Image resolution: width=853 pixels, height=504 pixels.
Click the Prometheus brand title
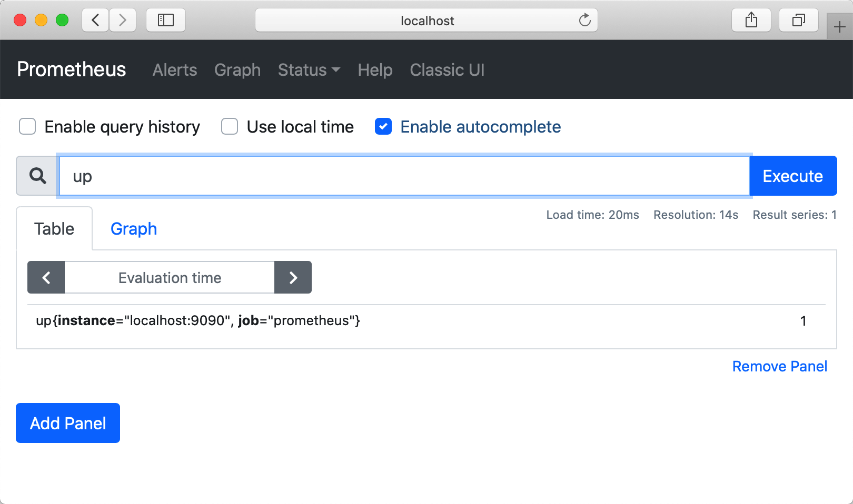pyautogui.click(x=72, y=69)
